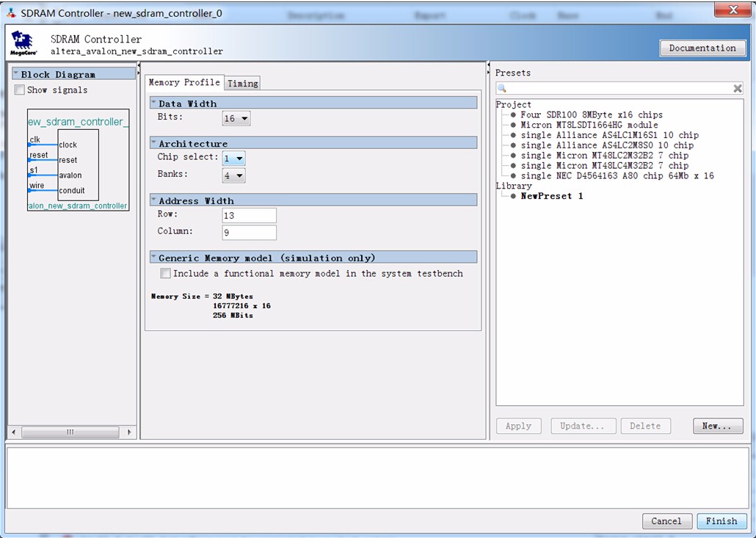Screen dimensions: 756x538
Task: Click the s1 signal label
Action: [33, 170]
